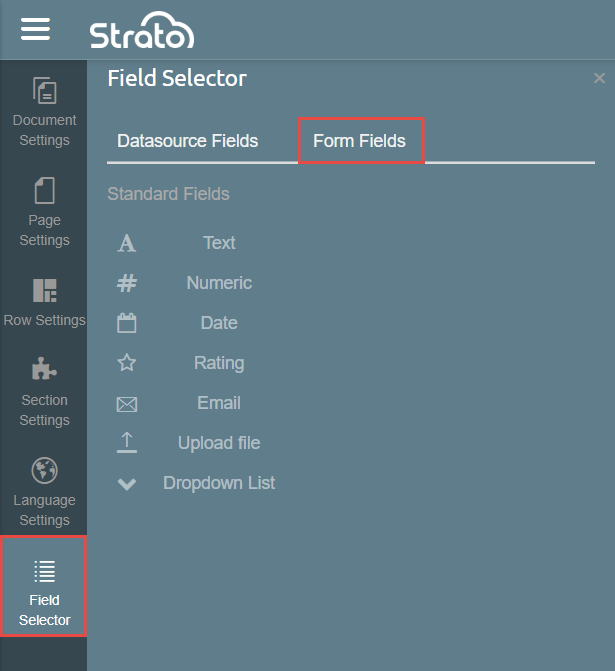Close the Field Selector panel
This screenshot has height=671, width=615.
tap(599, 78)
